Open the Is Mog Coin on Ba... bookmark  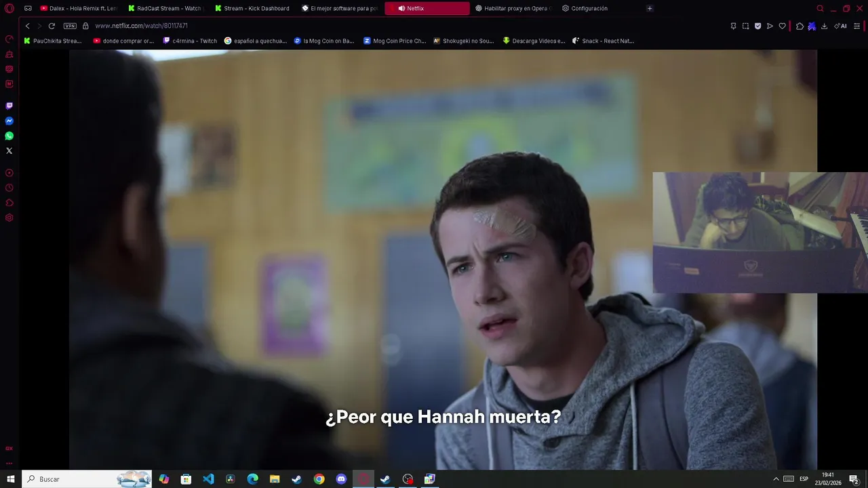coord(323,41)
